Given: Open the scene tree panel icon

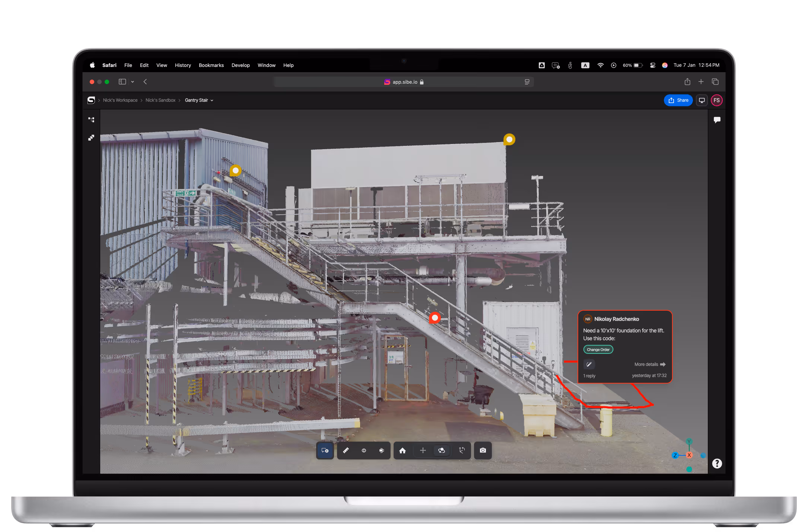Looking at the screenshot, I should 91,120.
